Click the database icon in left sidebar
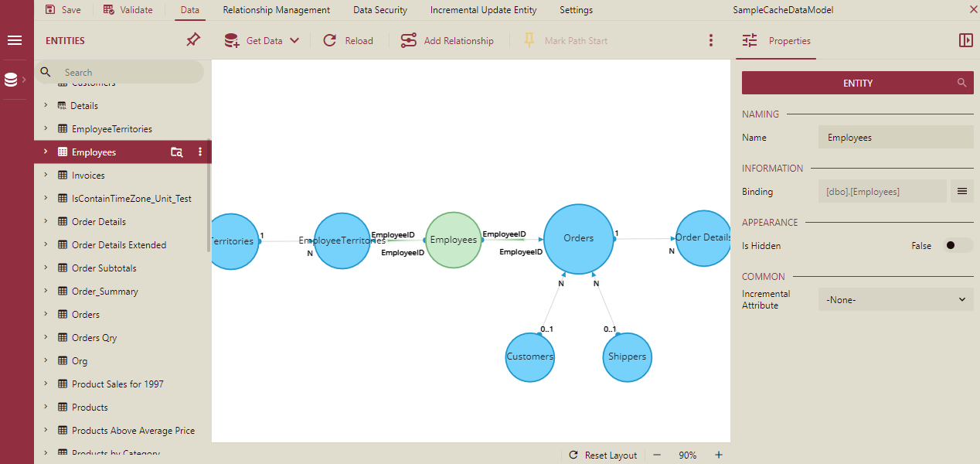 (10, 78)
